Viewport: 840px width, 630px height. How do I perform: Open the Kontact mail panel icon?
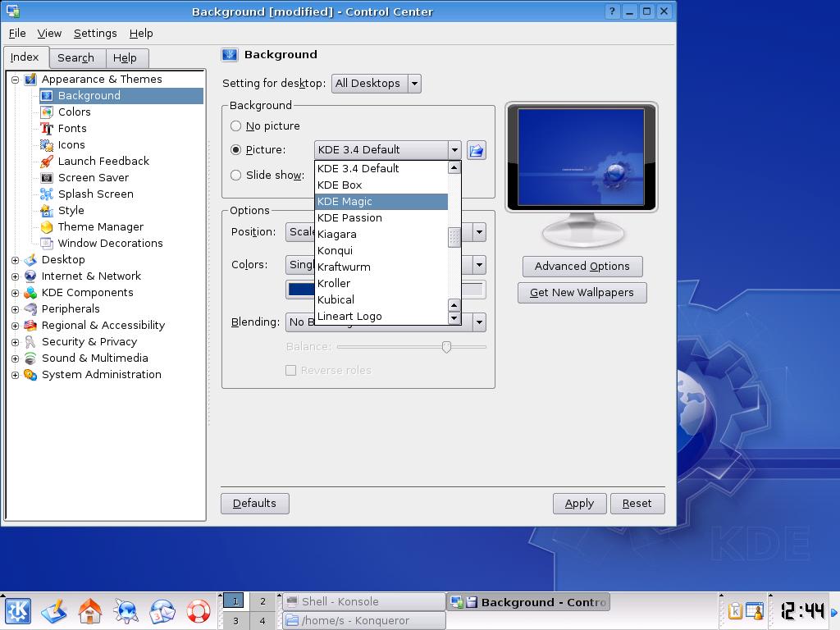[x=162, y=611]
